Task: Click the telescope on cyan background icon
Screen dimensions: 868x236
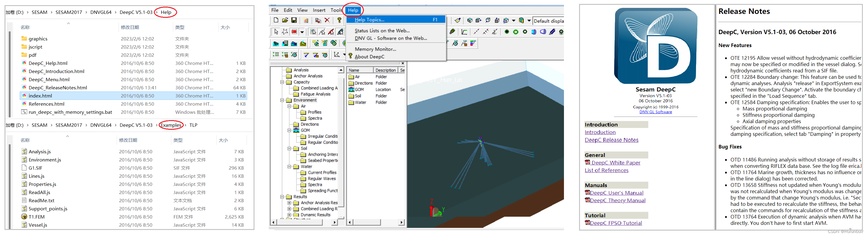Action: [276, 43]
